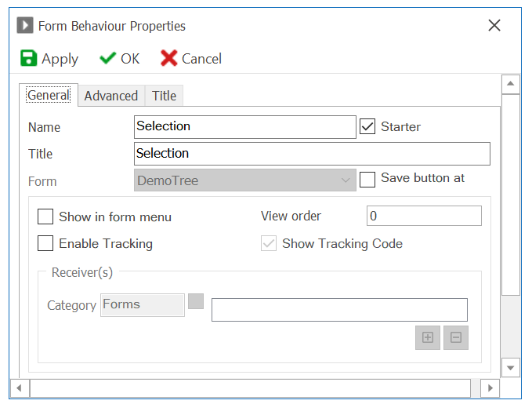Open the Form DemoTree dropdown
The width and height of the screenshot is (532, 404).
tap(245, 180)
